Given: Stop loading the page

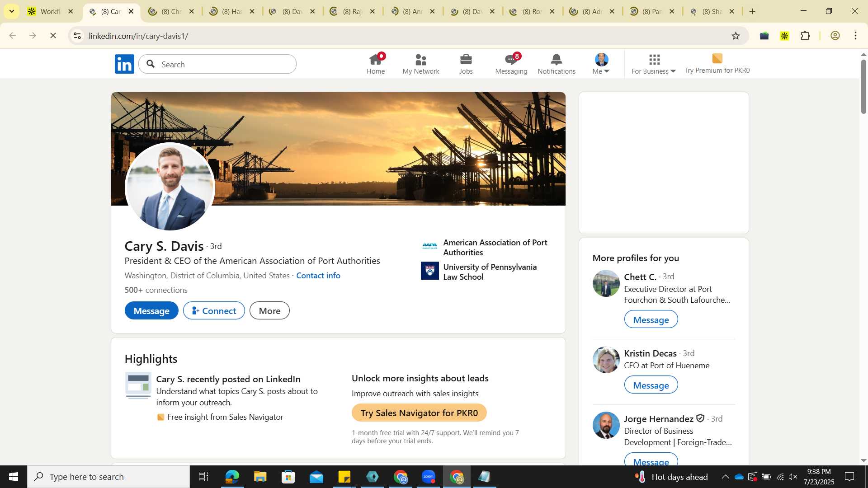Looking at the screenshot, I should click(53, 36).
